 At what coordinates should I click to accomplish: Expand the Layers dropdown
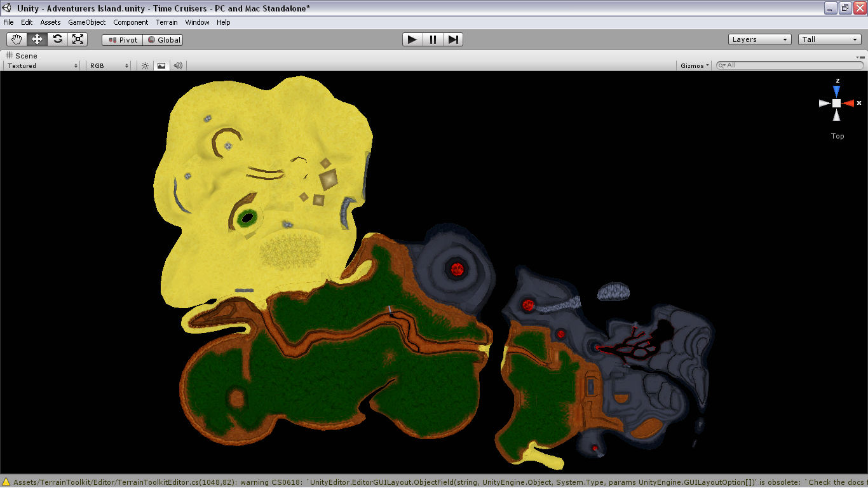pos(760,39)
